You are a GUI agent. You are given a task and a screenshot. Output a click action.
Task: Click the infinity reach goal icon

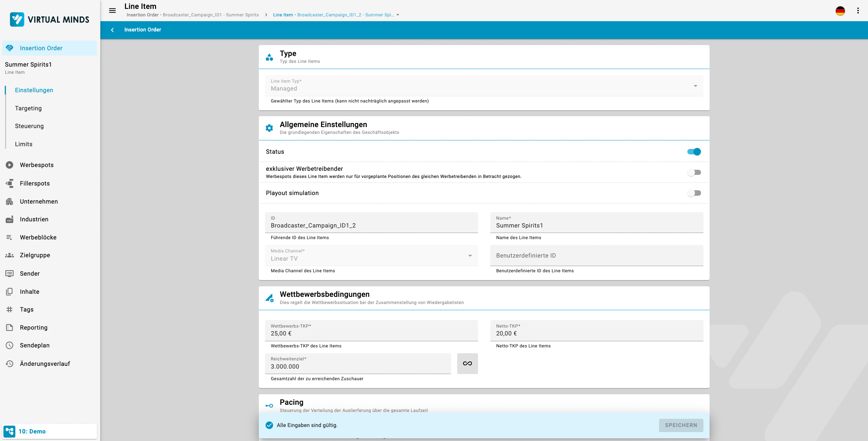click(467, 363)
